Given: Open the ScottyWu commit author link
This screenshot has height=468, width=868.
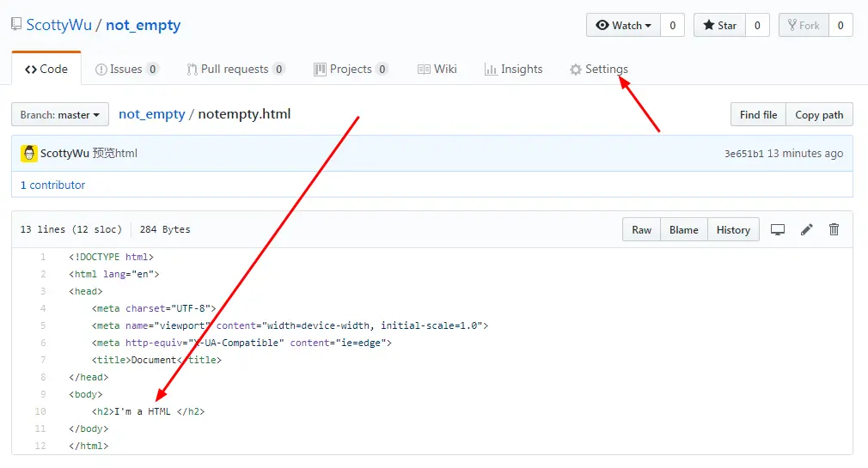Looking at the screenshot, I should (x=64, y=153).
